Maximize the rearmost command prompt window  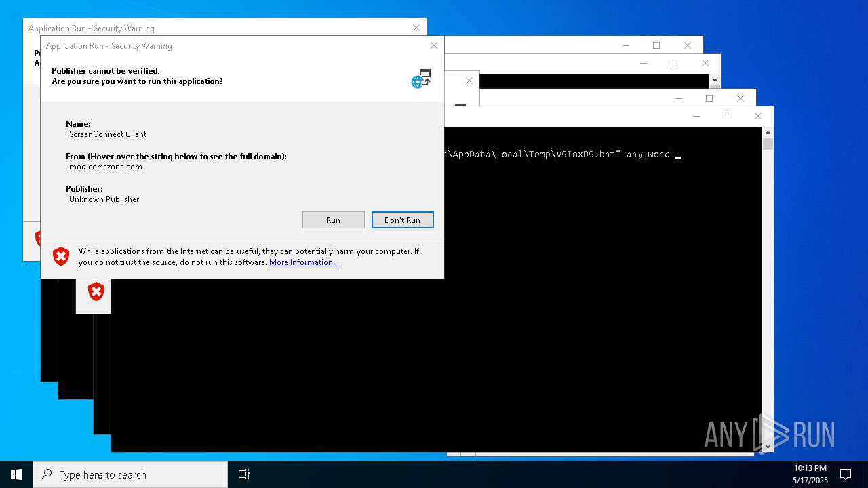(x=656, y=45)
